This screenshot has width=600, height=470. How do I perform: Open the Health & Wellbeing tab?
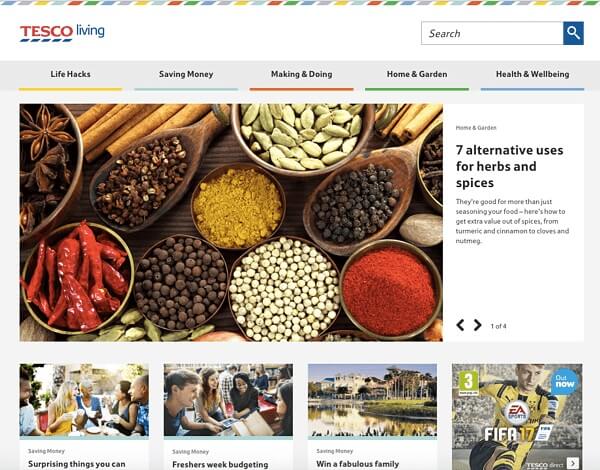click(x=532, y=75)
